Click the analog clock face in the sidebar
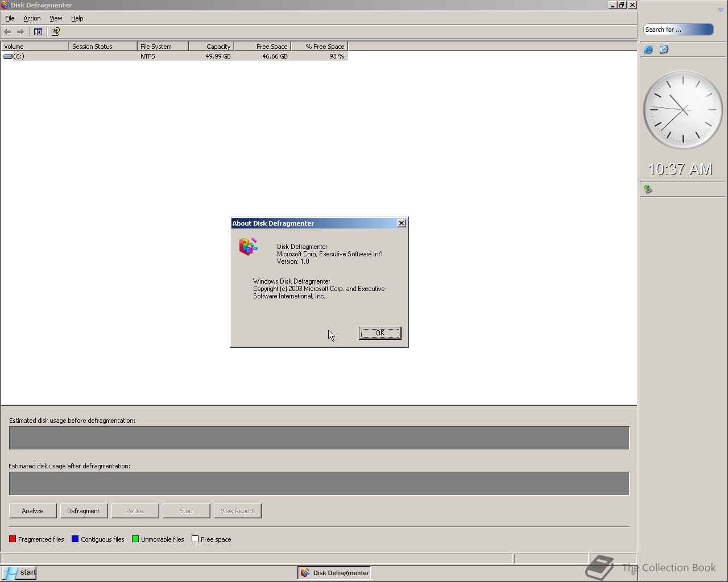Viewport: 728px width, 582px height. click(x=682, y=110)
